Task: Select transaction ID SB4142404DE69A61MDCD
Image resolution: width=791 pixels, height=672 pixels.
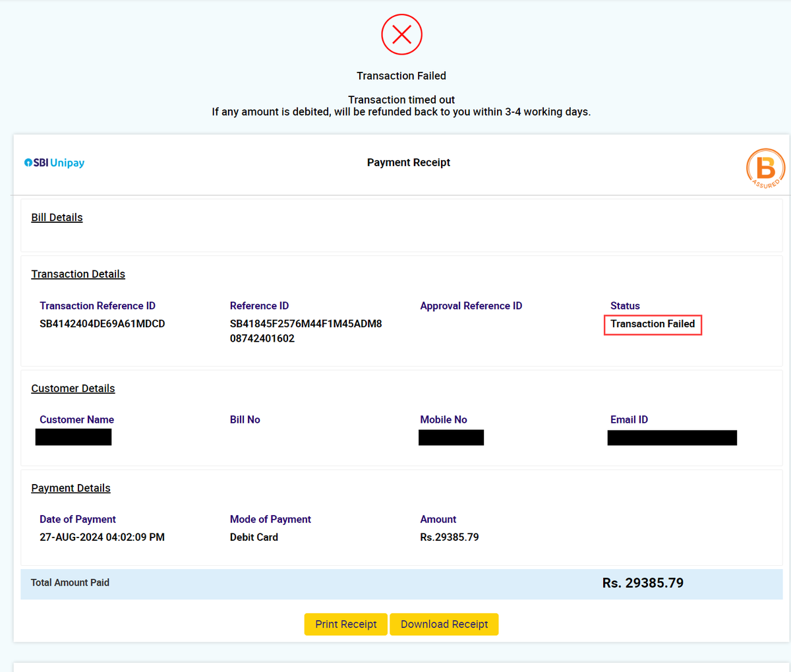Action: 102,324
